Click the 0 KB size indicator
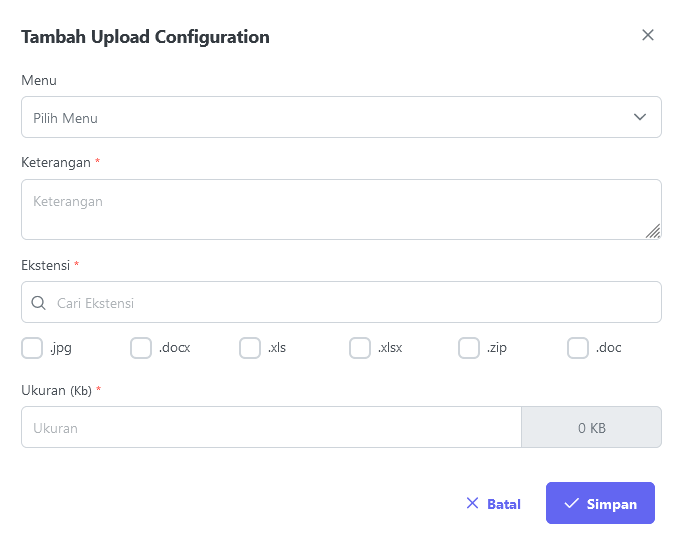 pyautogui.click(x=592, y=427)
